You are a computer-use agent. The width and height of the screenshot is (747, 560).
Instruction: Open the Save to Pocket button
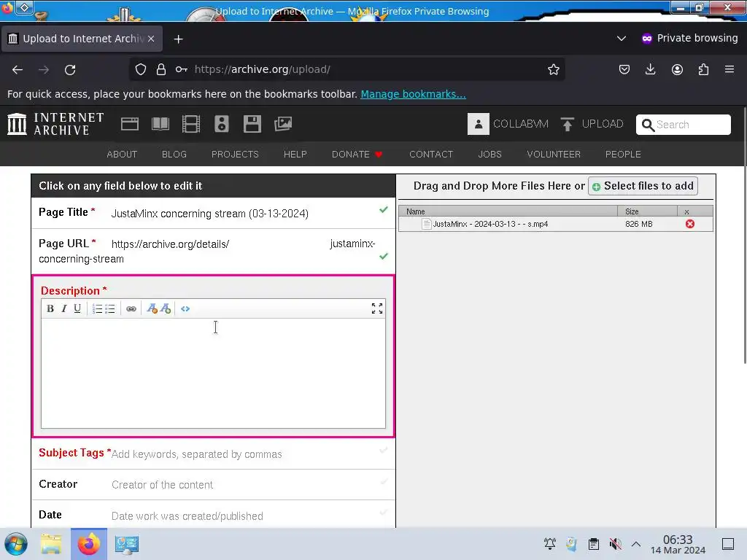tap(624, 69)
